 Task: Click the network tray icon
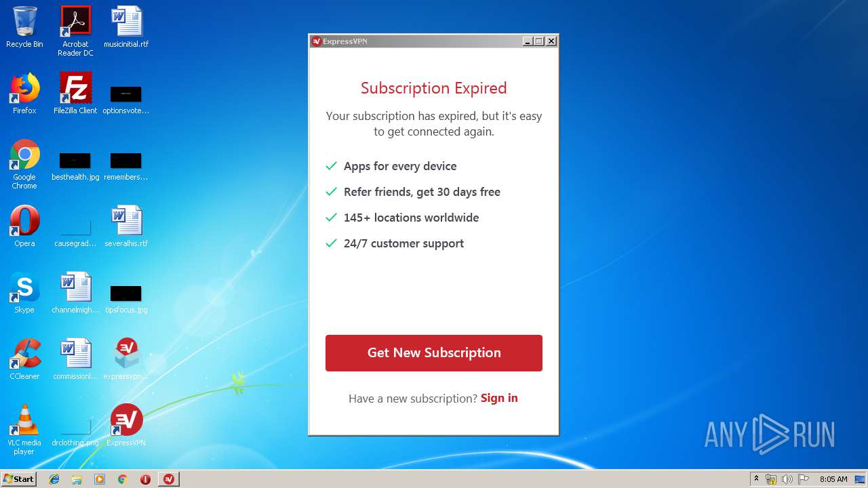tap(771, 479)
